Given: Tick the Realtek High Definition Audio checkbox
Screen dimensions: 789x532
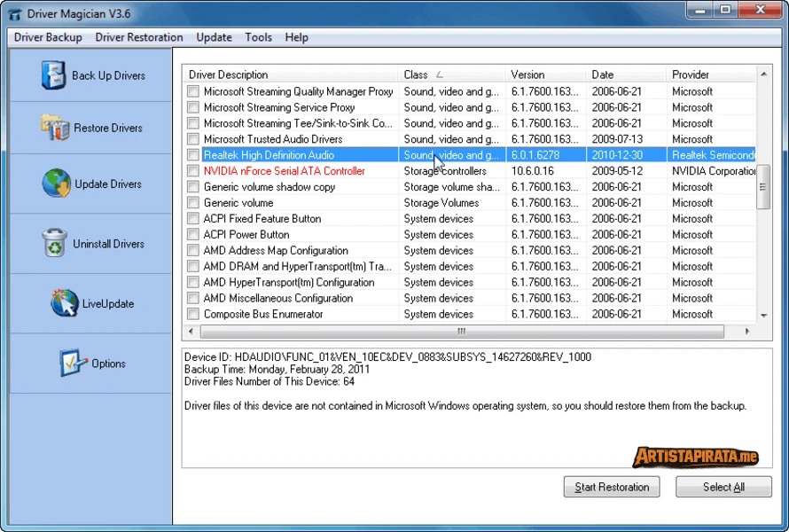Looking at the screenshot, I should coord(192,155).
